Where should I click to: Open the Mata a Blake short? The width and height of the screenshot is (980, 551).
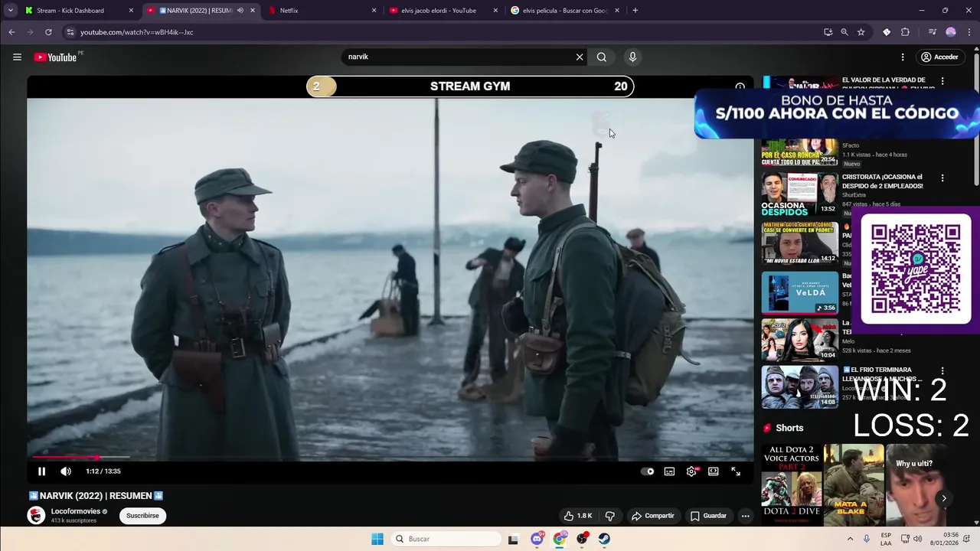pyautogui.click(x=854, y=484)
